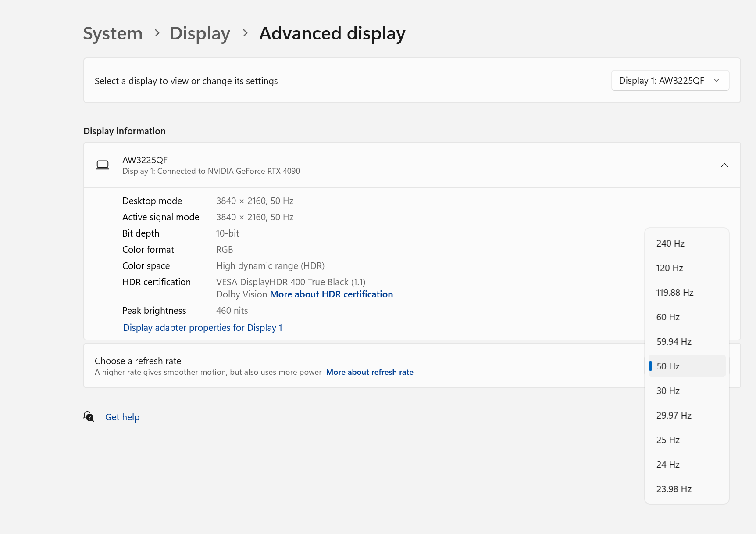
Task: Select 59.94 Hz in dropdown list
Action: click(x=674, y=342)
